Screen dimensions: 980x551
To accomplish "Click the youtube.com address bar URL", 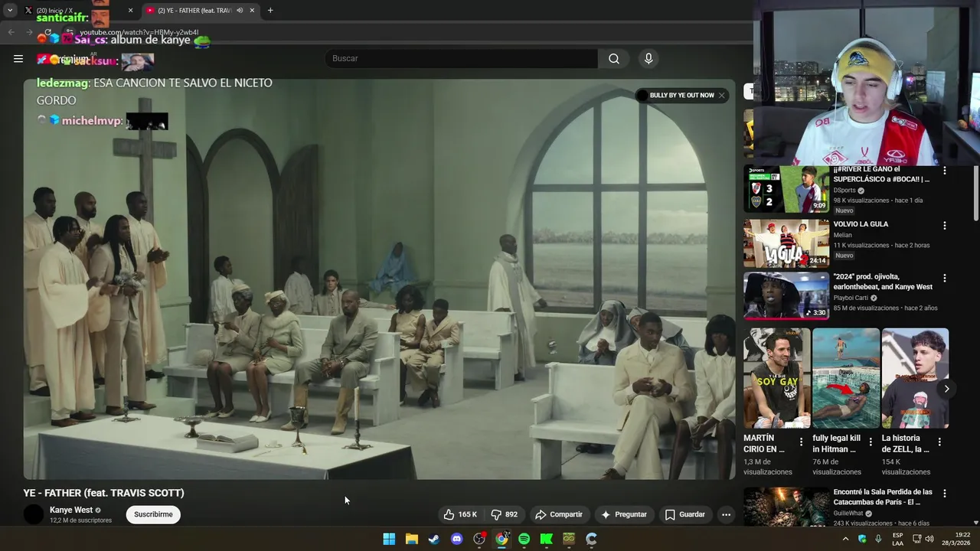I will [139, 32].
